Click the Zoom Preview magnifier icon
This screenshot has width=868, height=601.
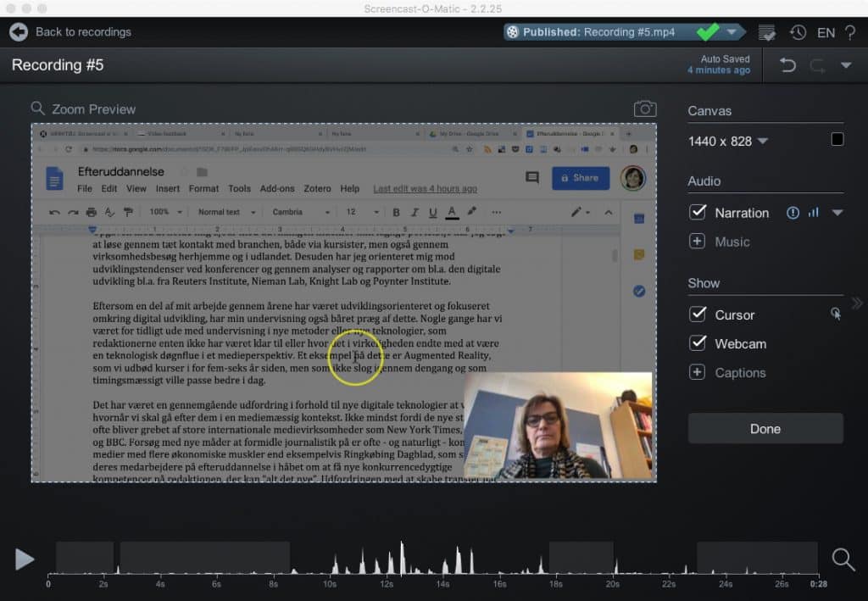pos(37,109)
